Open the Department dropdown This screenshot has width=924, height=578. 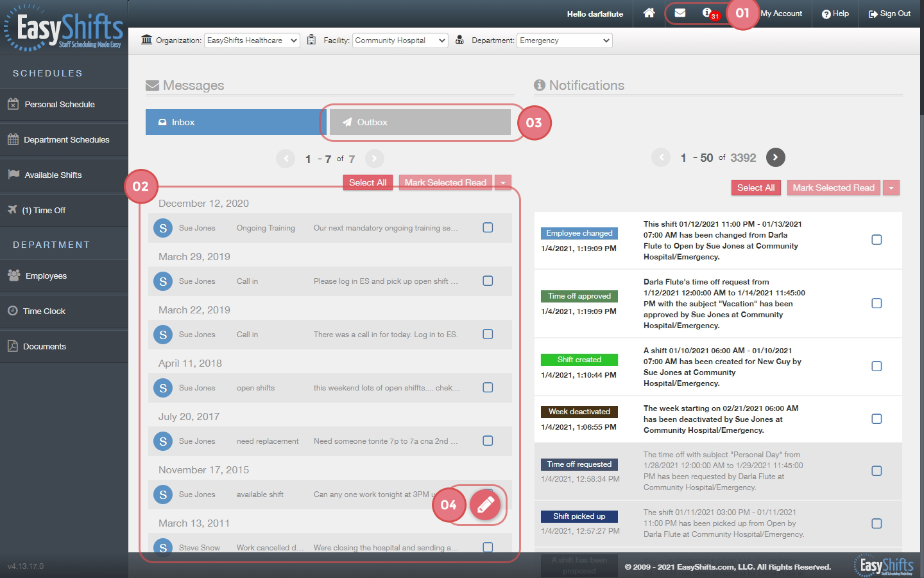(x=565, y=40)
